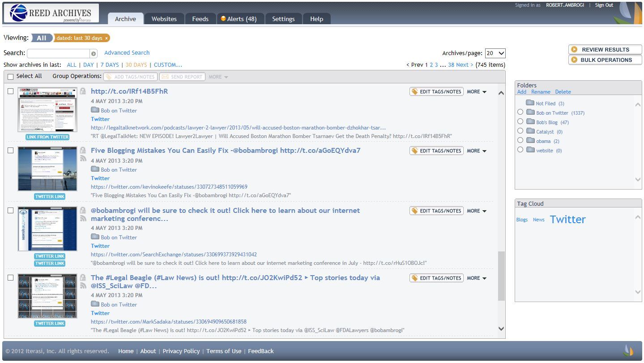644x363 pixels.
Task: Click the Rename folder link
Action: tap(541, 92)
